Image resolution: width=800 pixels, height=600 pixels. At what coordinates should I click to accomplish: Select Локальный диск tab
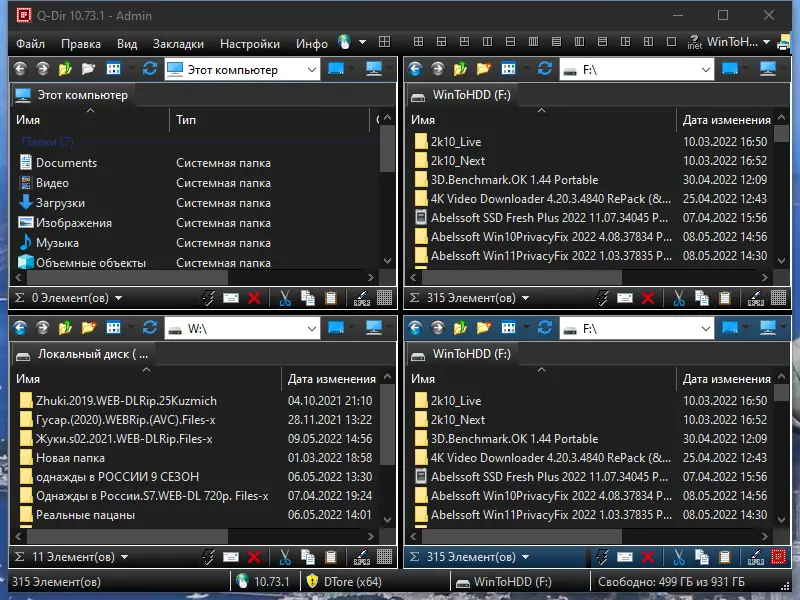coord(82,355)
